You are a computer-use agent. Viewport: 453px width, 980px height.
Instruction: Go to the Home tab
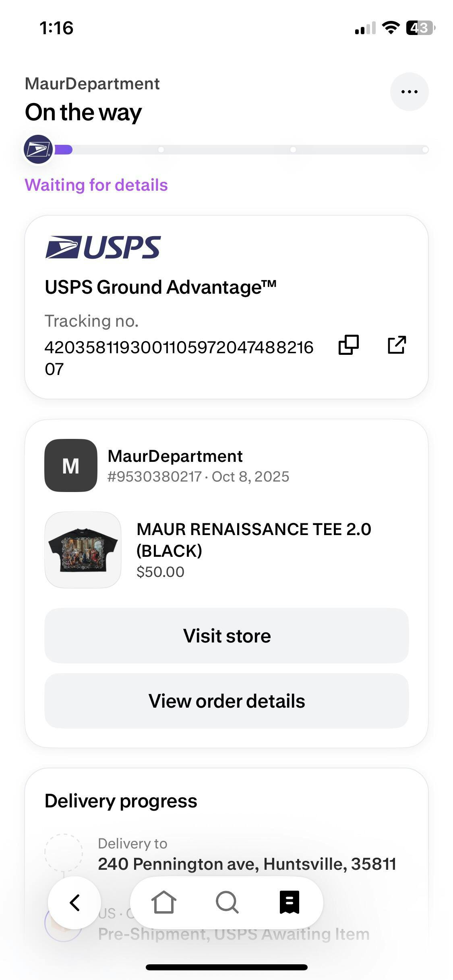pos(163,902)
